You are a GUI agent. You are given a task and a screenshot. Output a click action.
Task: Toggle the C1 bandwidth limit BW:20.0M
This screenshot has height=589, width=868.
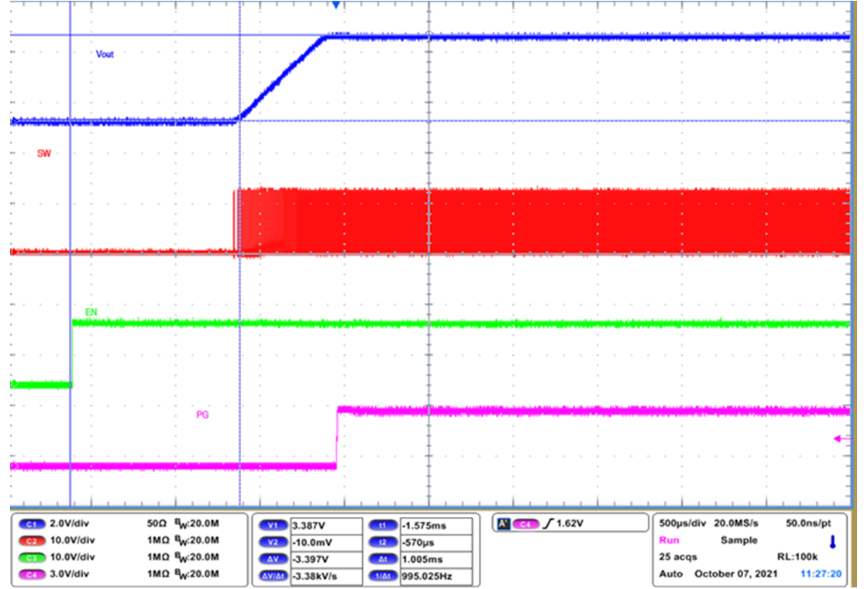click(195, 524)
